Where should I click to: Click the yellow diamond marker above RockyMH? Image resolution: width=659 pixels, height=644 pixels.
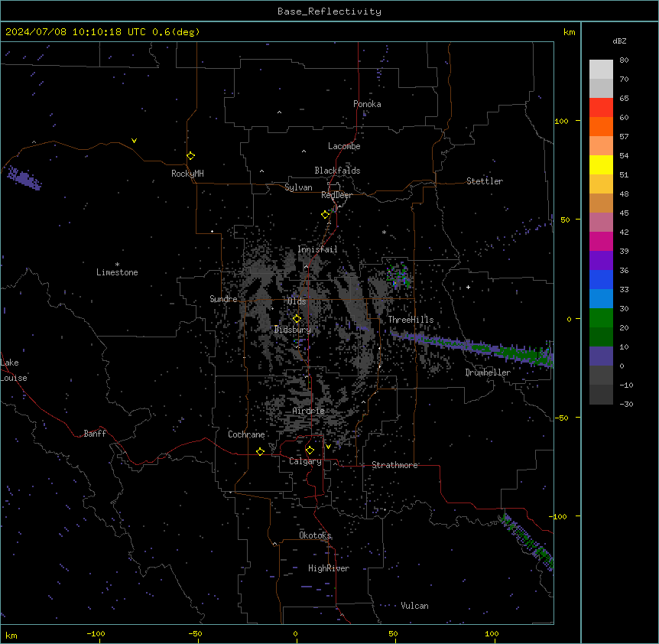190,155
